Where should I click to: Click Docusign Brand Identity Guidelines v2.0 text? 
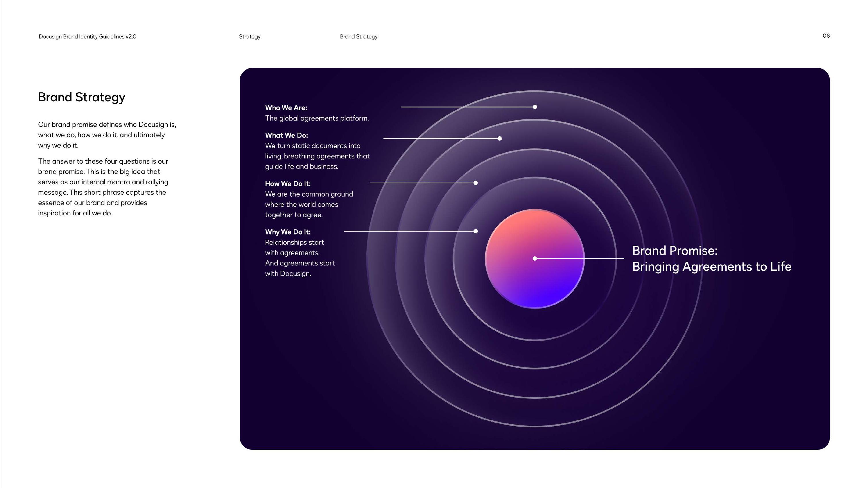(87, 36)
